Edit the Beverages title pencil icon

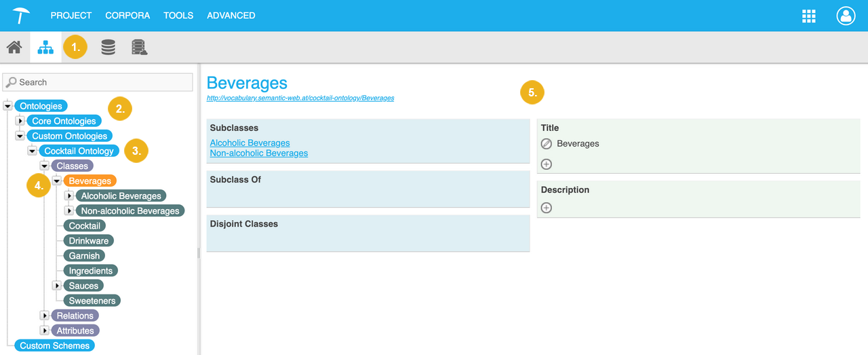[x=547, y=144]
